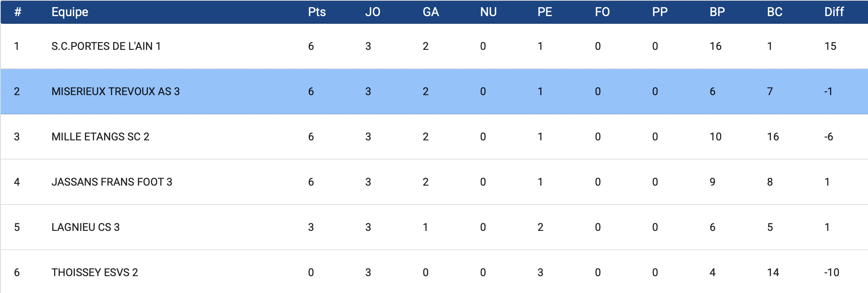Open JASSANS FRANS FOOT 3 team row
Screen dimensions: 868x293
[112, 182]
